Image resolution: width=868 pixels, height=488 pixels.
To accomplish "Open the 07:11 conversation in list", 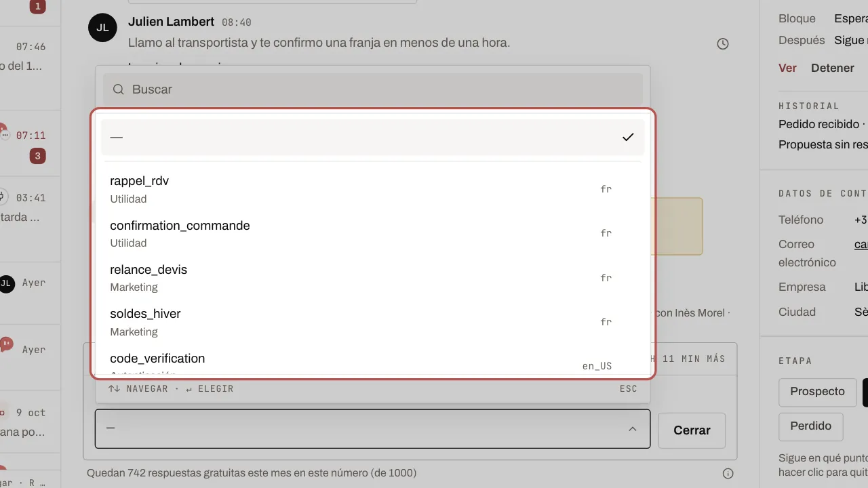I will coord(31,144).
